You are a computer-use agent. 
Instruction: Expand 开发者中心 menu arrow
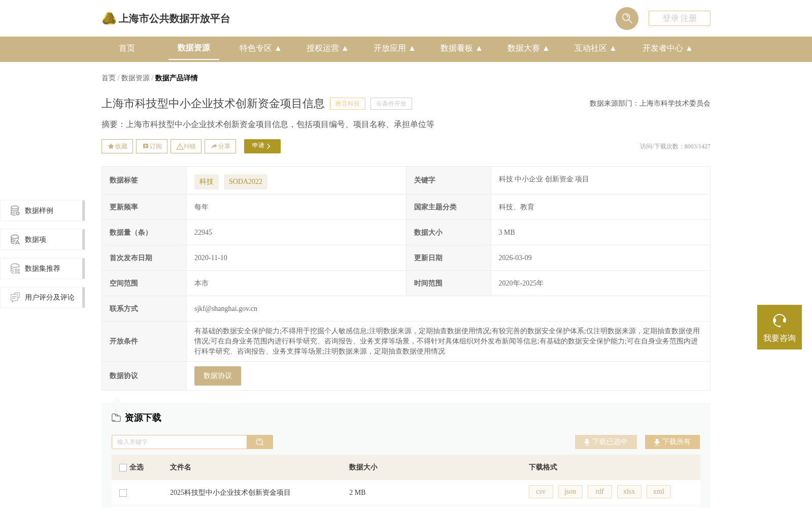point(689,48)
